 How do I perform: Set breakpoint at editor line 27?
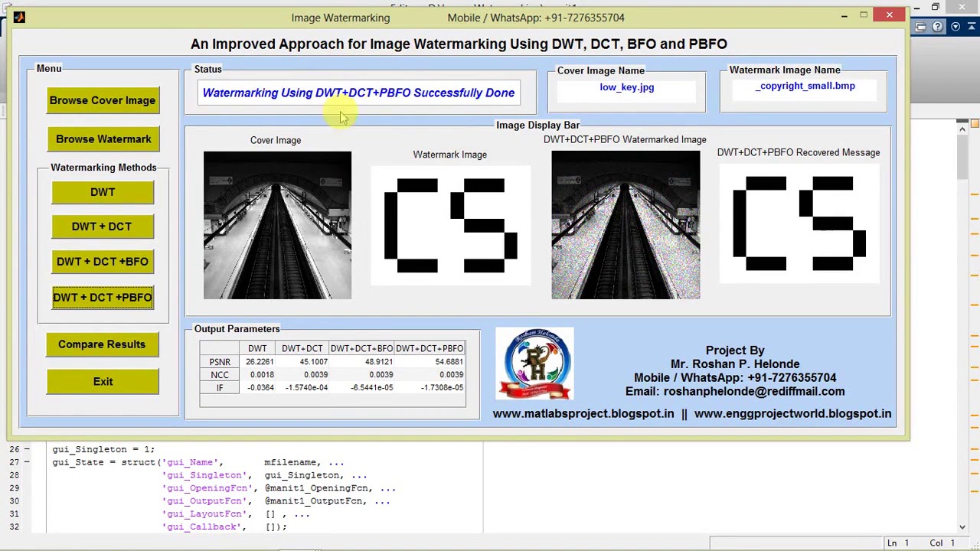pyautogui.click(x=27, y=462)
